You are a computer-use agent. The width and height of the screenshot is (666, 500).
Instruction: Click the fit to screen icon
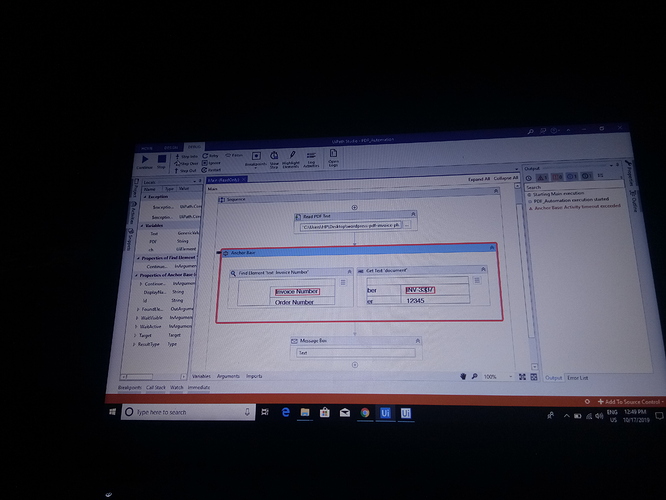[522, 377]
